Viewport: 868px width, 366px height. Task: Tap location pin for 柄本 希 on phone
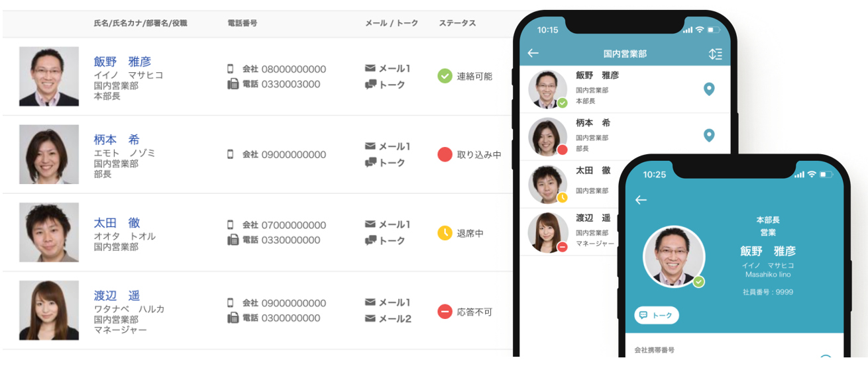tap(708, 136)
